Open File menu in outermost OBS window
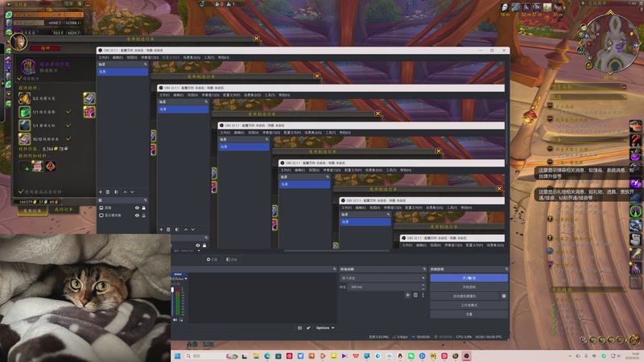Viewport: 644px width, 362px height. (x=104, y=57)
